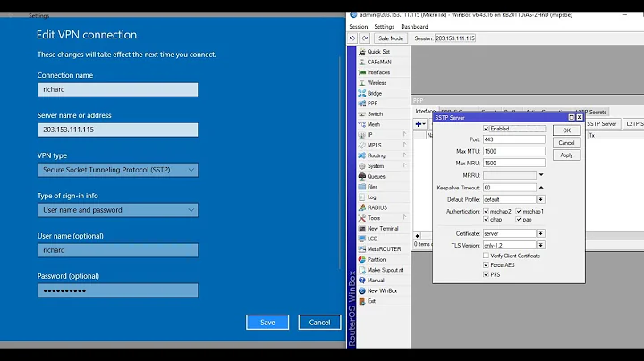Toggle Safe Mode button

pos(391,38)
